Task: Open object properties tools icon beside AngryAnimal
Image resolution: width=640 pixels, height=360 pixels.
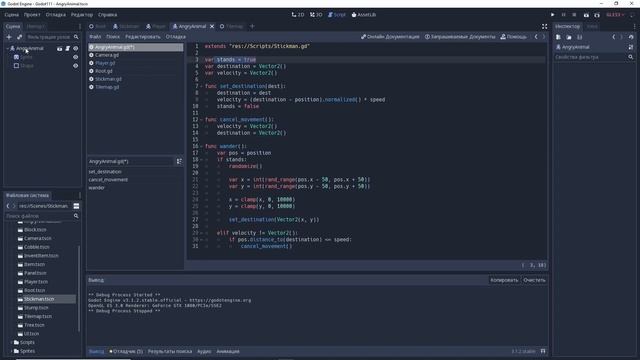Action: [631, 47]
